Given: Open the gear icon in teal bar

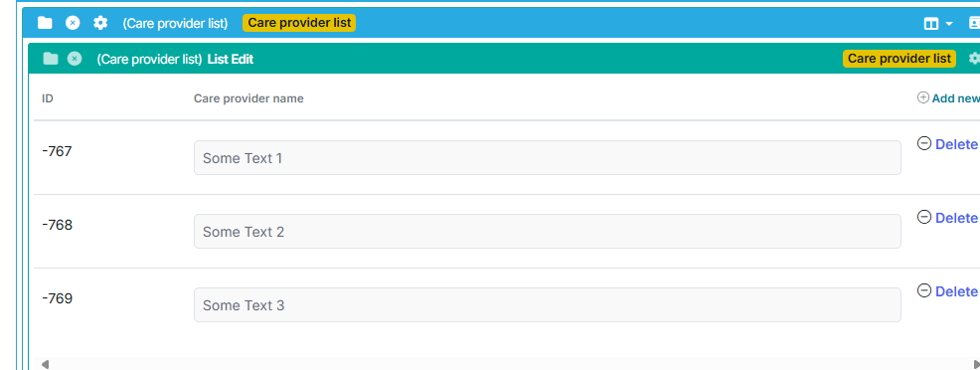Looking at the screenshot, I should pyautogui.click(x=974, y=58).
